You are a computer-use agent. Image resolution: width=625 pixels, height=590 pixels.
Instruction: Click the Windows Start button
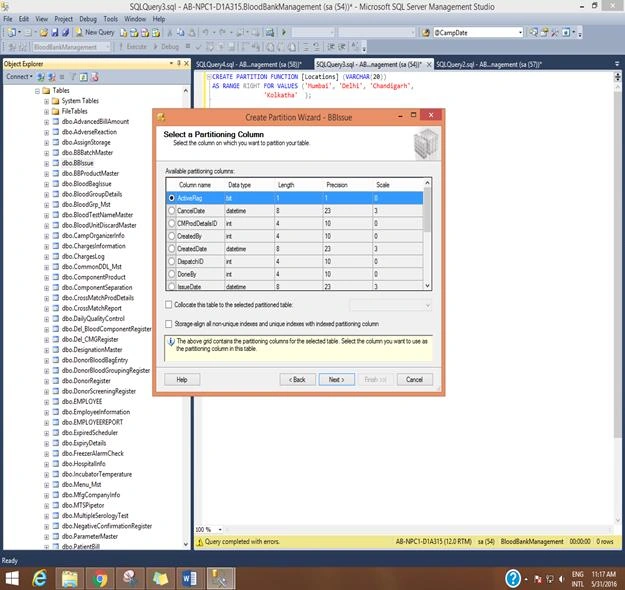coord(12,578)
